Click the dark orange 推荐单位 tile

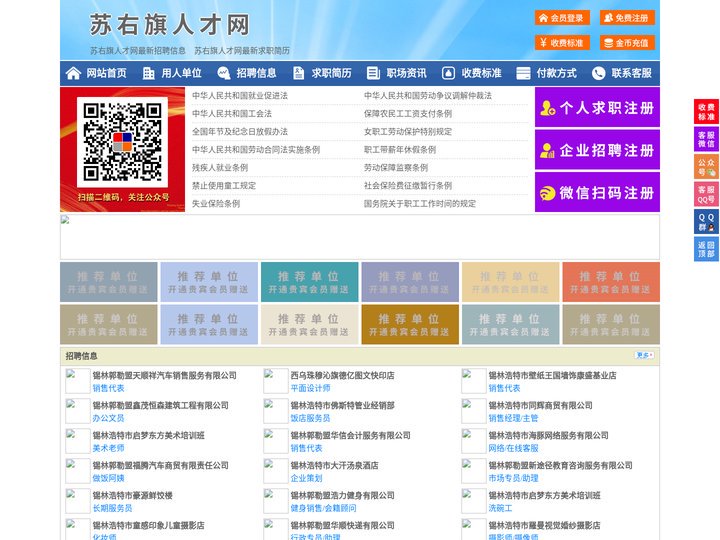(410, 324)
